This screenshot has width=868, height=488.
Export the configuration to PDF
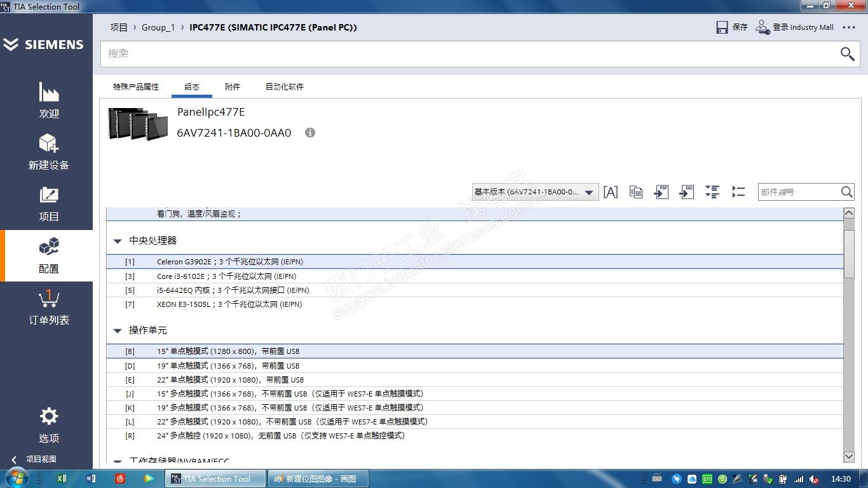(661, 192)
